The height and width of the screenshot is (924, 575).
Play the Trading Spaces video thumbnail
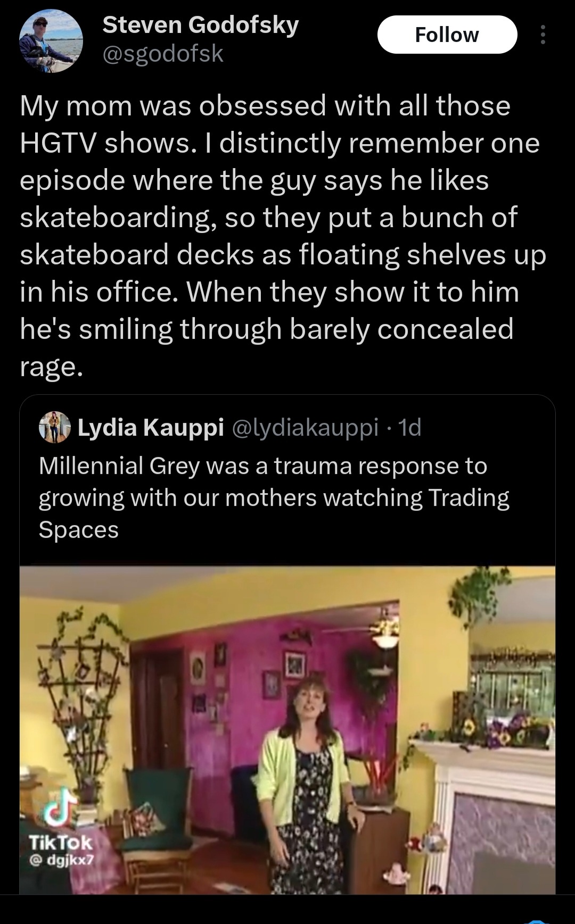[287, 729]
